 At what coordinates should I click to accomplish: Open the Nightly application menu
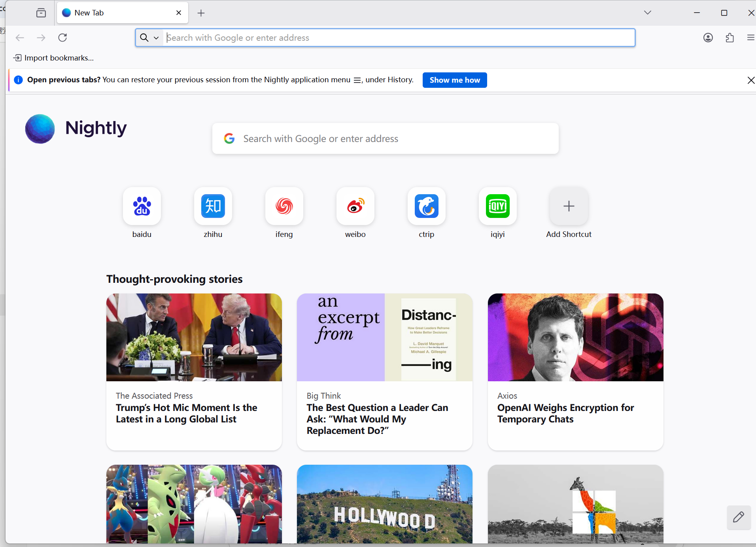750,38
